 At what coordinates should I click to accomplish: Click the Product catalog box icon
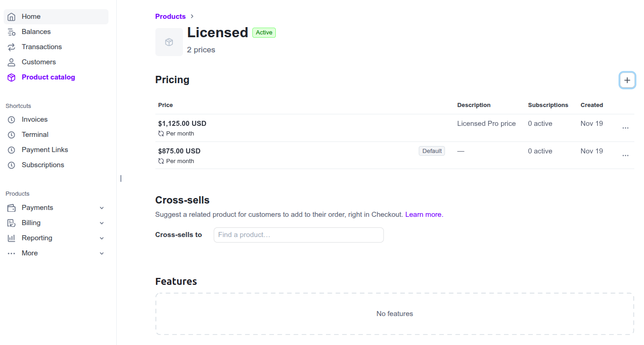pyautogui.click(x=11, y=77)
